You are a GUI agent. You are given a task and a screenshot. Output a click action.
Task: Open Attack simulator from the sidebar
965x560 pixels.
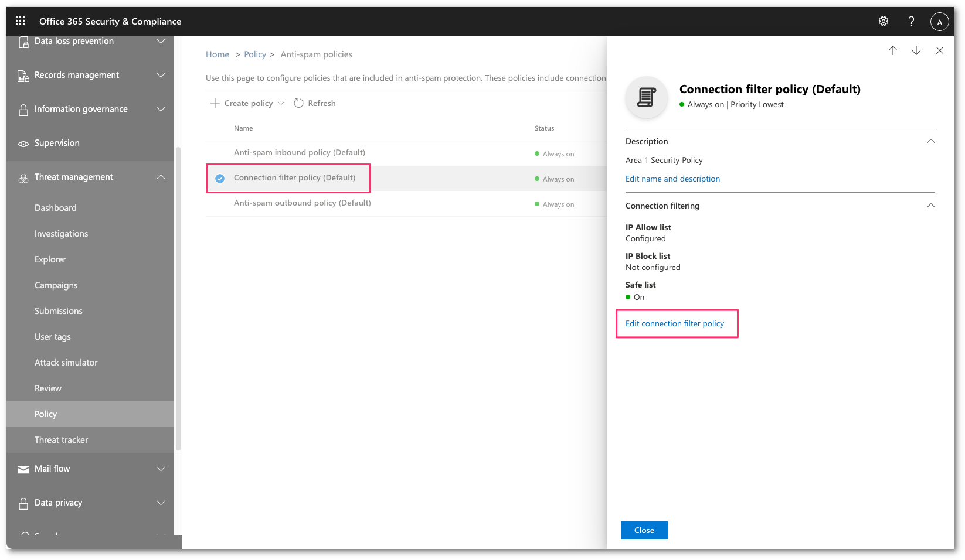[x=66, y=362]
